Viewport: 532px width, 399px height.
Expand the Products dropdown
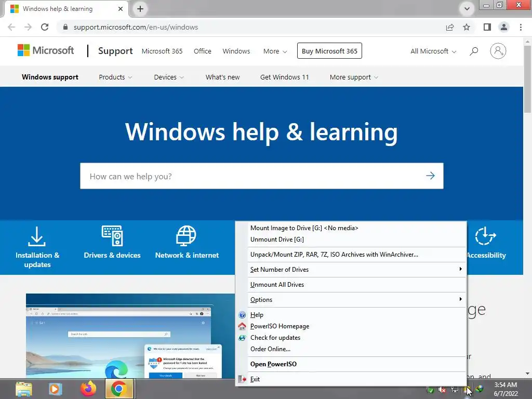tap(115, 77)
